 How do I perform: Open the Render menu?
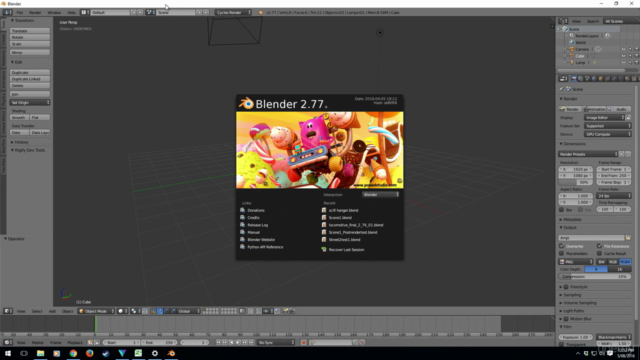(35, 13)
